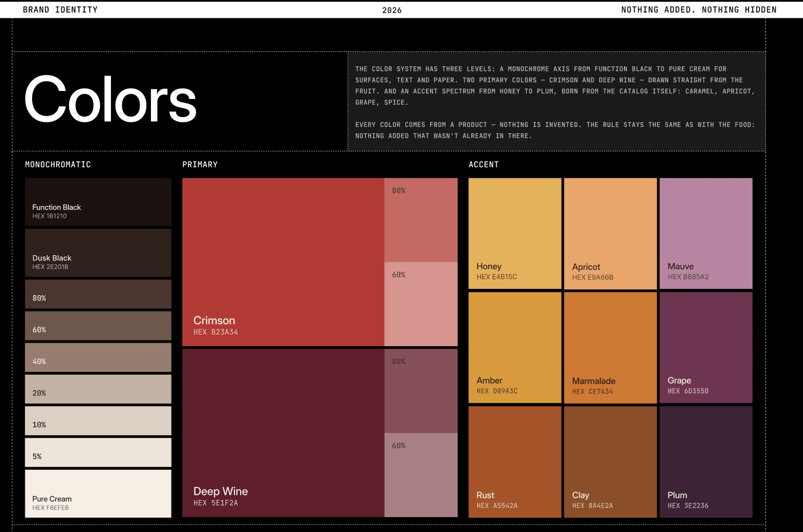Pick the monochrome 40% tint swatch
Screen dimensions: 803x532
[x=98, y=358]
